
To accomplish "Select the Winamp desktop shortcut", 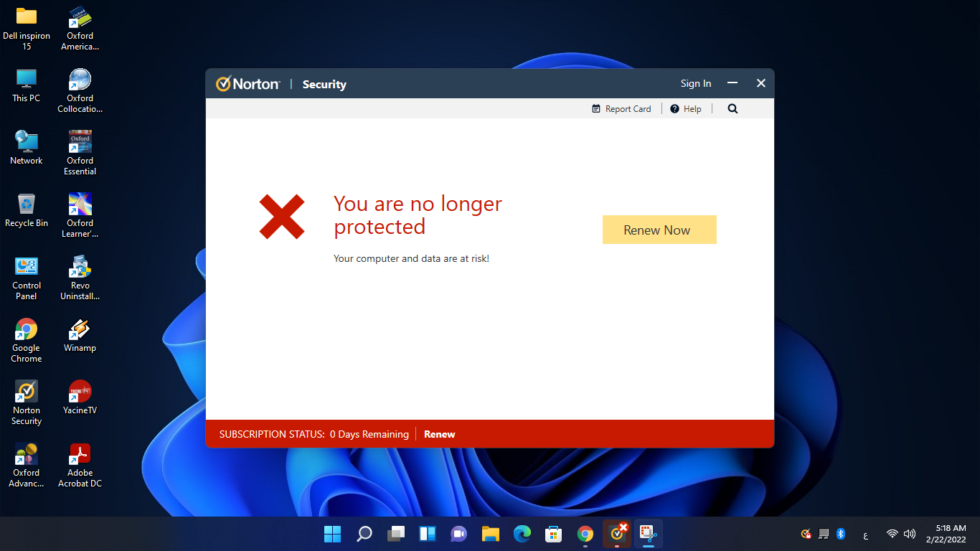I will click(x=80, y=336).
